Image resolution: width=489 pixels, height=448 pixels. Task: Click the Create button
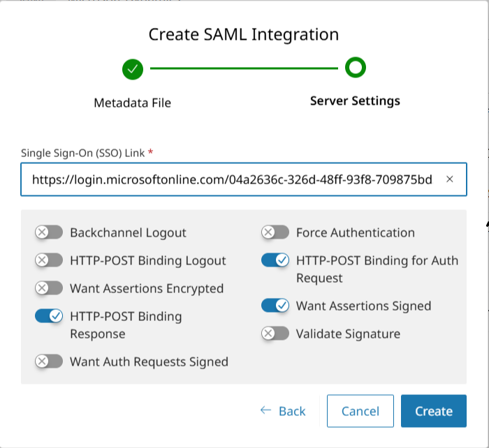point(434,411)
